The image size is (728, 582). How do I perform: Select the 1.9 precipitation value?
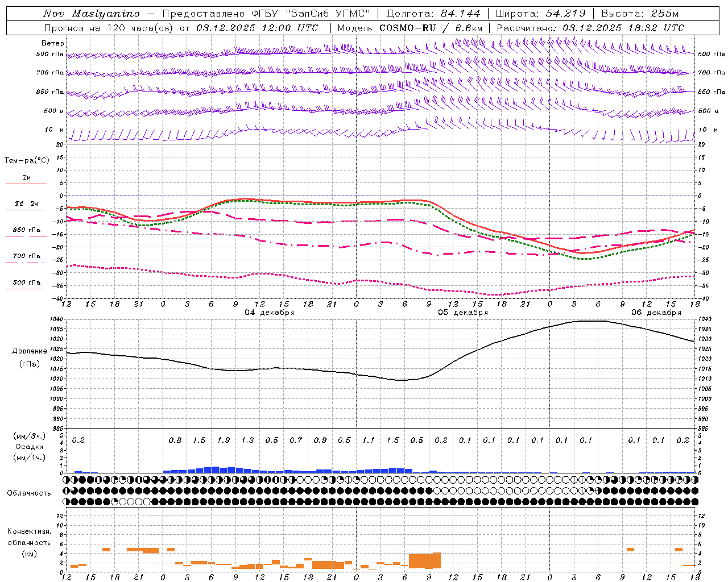(224, 440)
